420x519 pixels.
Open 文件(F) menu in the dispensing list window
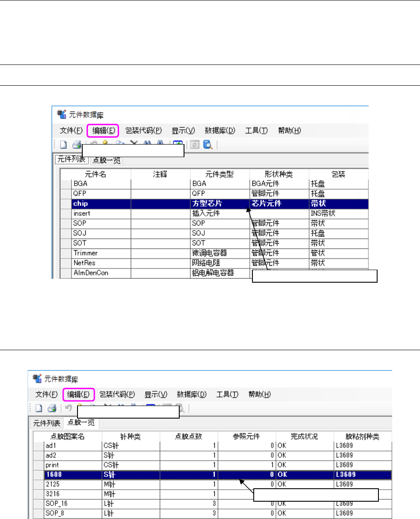(46, 394)
